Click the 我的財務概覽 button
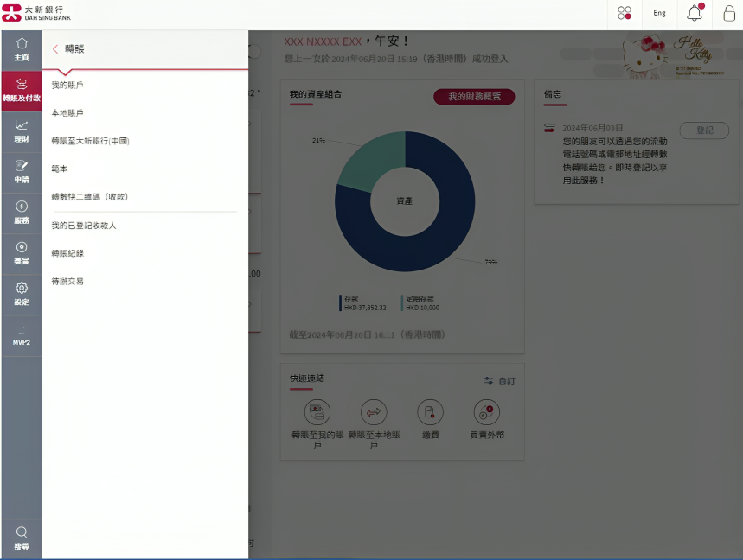743x560 pixels. [x=474, y=97]
